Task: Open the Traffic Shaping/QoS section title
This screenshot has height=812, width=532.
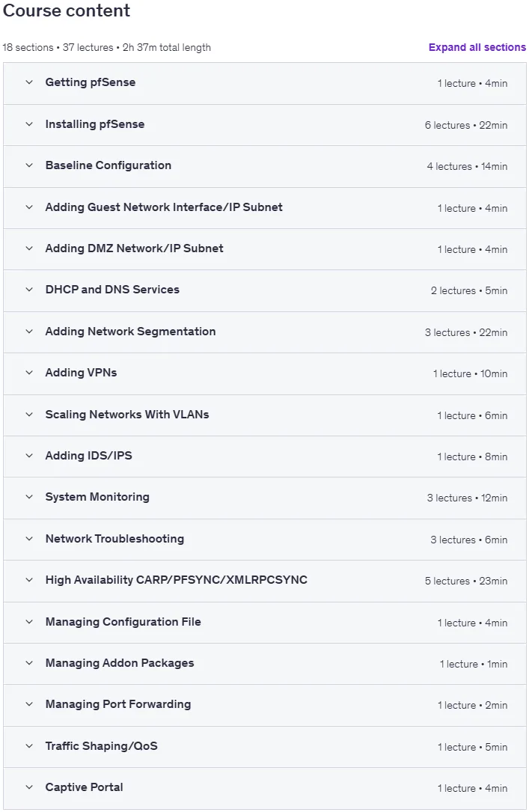Action: [102, 745]
